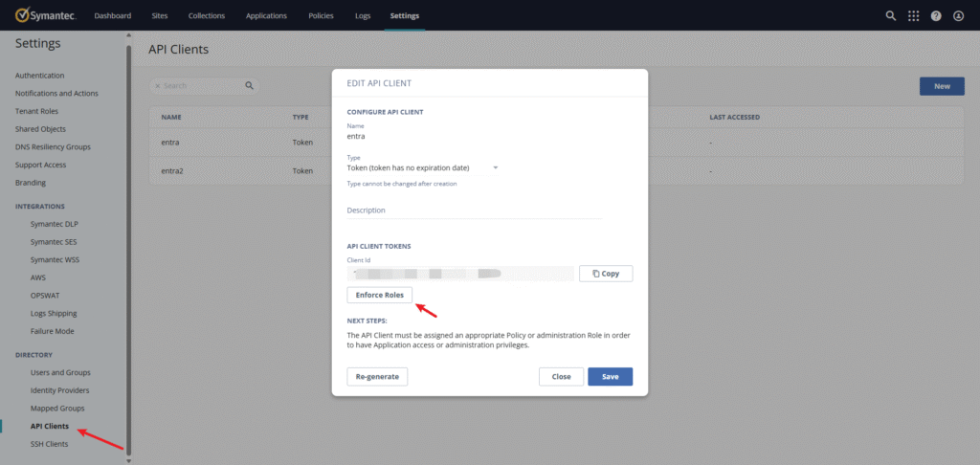Switch to the Policies tab

322,16
